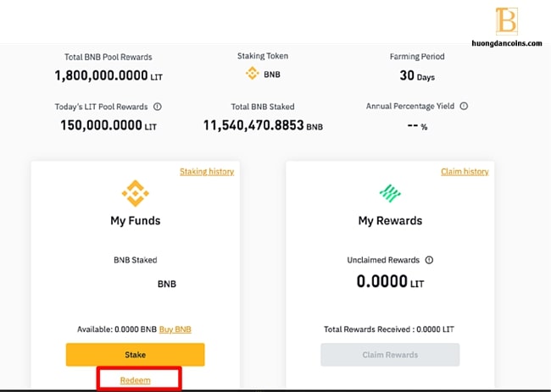Open the Staking history link

[207, 172]
